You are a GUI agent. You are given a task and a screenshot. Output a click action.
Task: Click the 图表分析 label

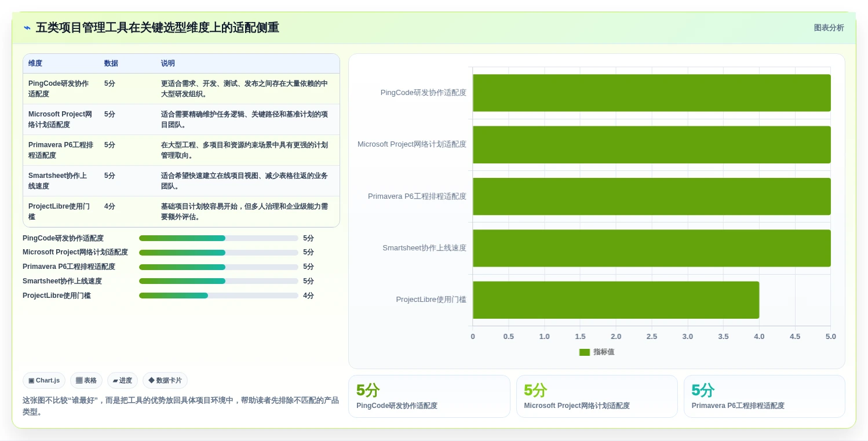point(829,28)
